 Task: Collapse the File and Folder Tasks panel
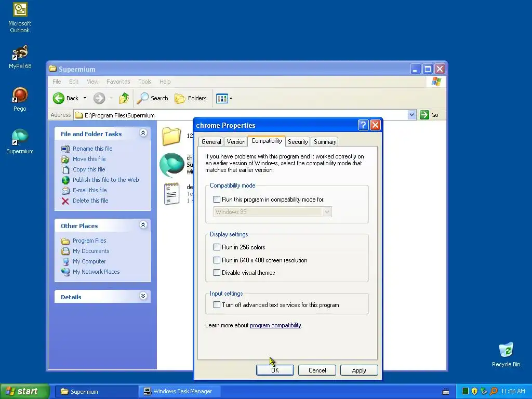[143, 133]
